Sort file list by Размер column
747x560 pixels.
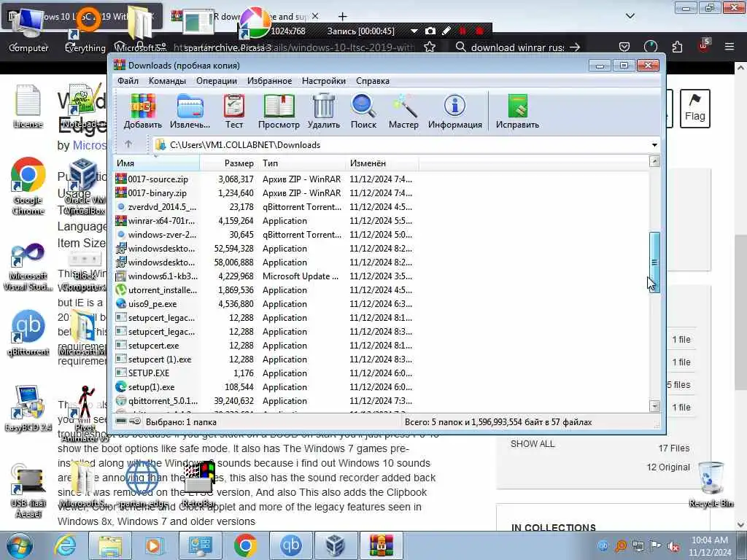tap(228, 163)
